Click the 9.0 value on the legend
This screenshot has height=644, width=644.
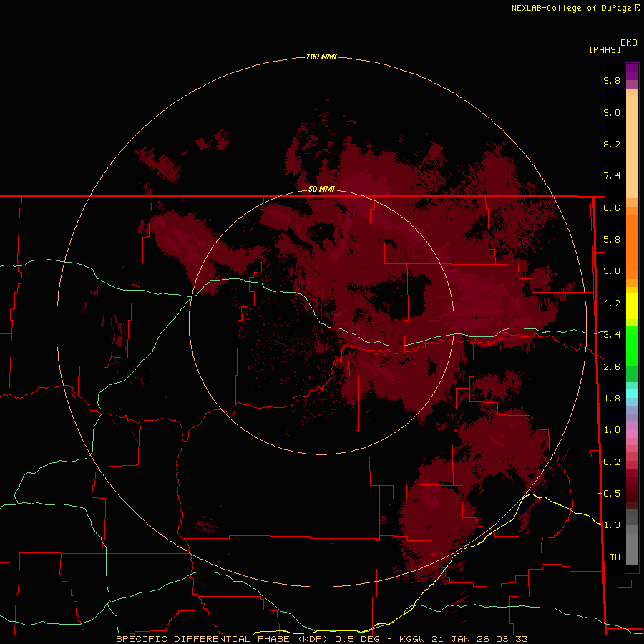[612, 112]
